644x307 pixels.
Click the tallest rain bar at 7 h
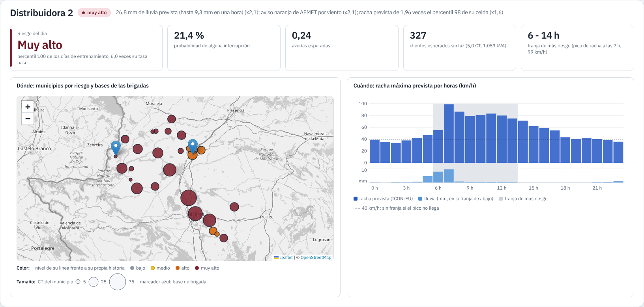click(449, 176)
